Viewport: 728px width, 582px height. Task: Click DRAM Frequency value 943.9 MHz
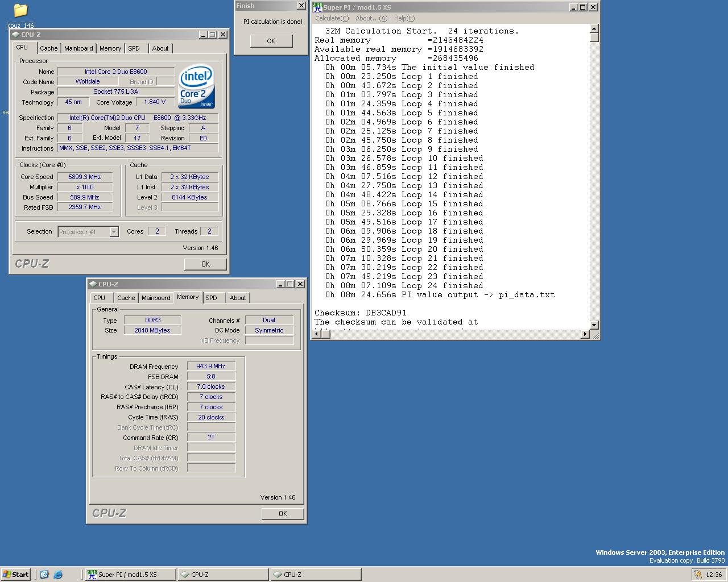[x=211, y=367]
